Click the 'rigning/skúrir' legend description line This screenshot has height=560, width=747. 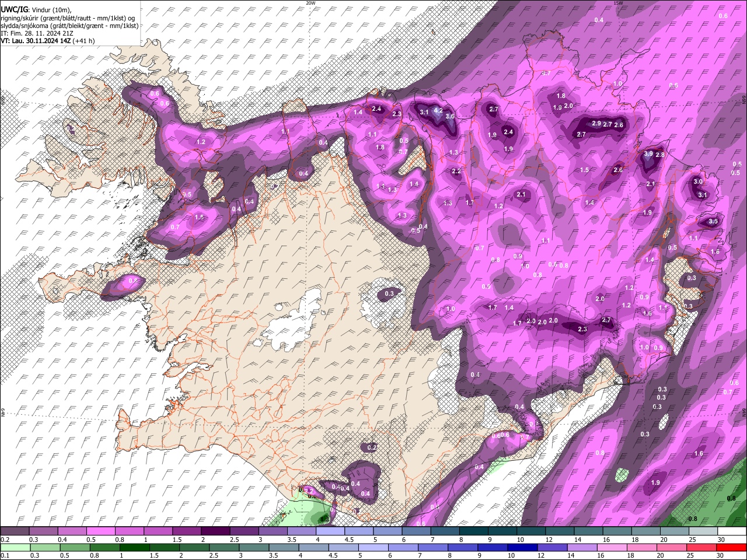(x=68, y=18)
